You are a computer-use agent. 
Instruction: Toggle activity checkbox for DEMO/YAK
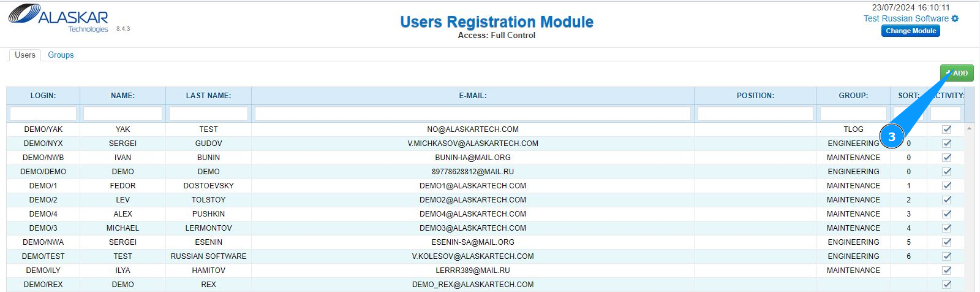947,129
